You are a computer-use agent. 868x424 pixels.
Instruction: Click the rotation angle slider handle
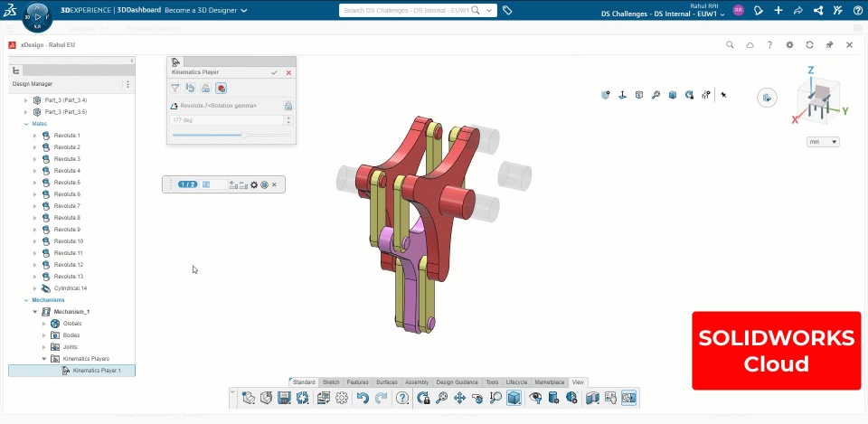[243, 135]
